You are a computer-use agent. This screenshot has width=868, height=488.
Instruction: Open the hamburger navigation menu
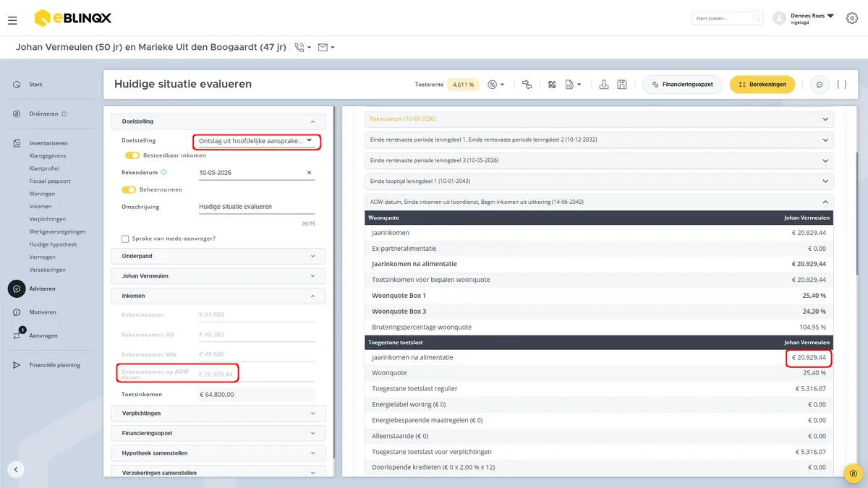[x=12, y=20]
